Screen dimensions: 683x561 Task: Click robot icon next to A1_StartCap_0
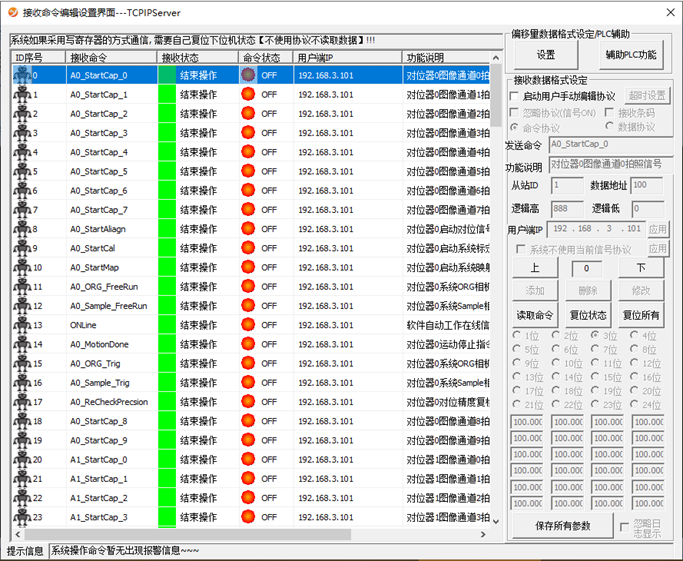coord(22,460)
